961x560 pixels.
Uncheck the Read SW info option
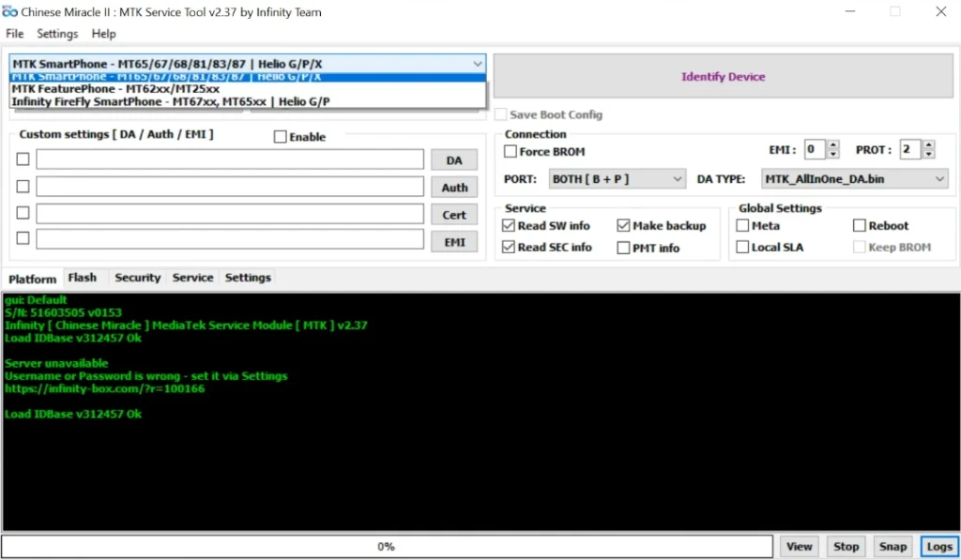pos(509,226)
